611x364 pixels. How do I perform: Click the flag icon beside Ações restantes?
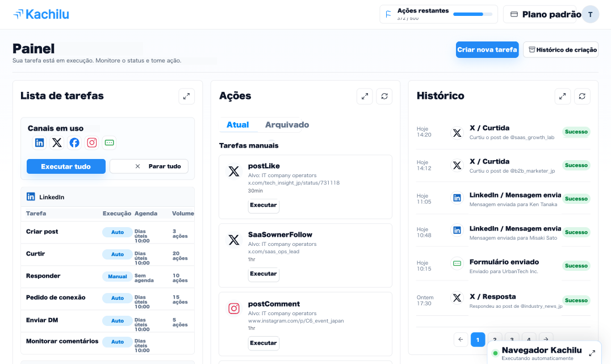[388, 14]
